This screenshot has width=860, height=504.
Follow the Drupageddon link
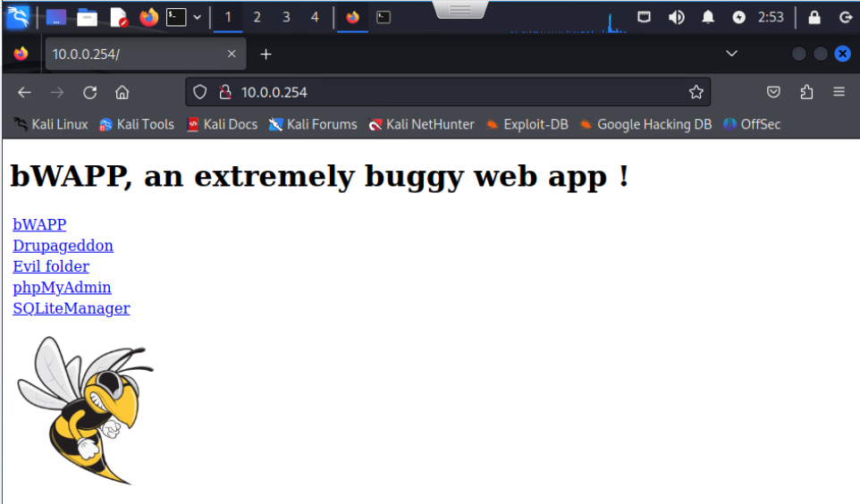63,245
